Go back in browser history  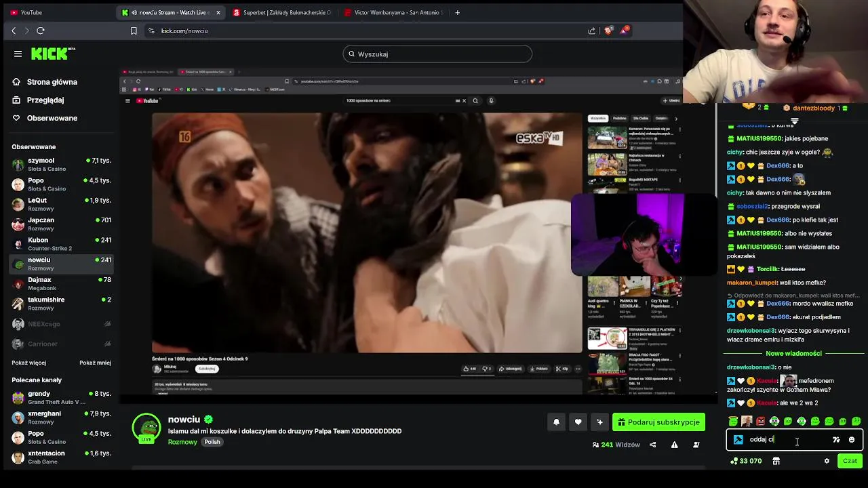(14, 30)
